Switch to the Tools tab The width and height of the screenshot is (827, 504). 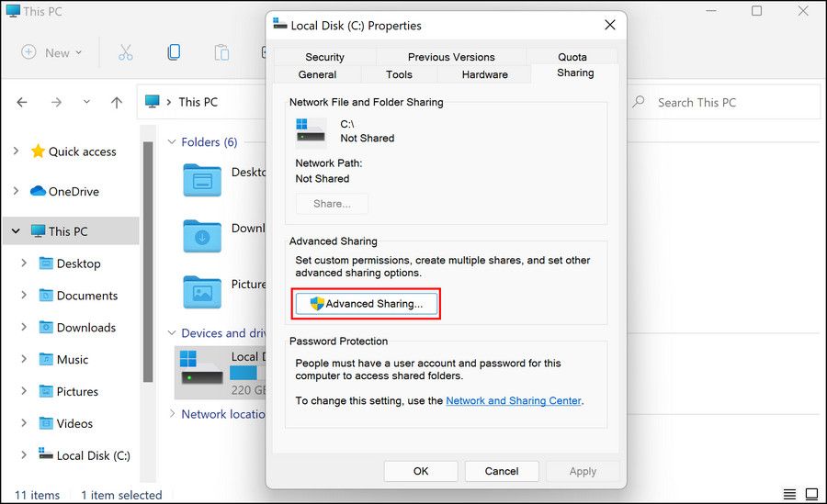tap(399, 74)
